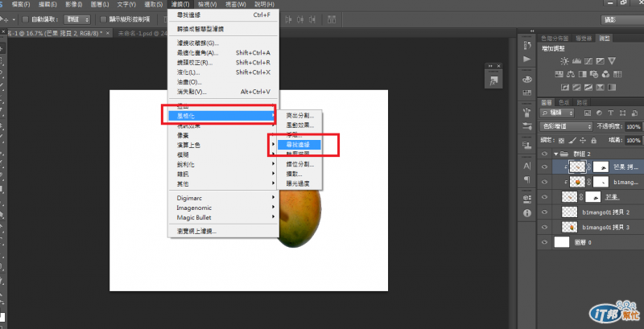This screenshot has height=329, width=644.
Task: Add a Brightness/Contrast adjustment
Action: tap(565, 61)
